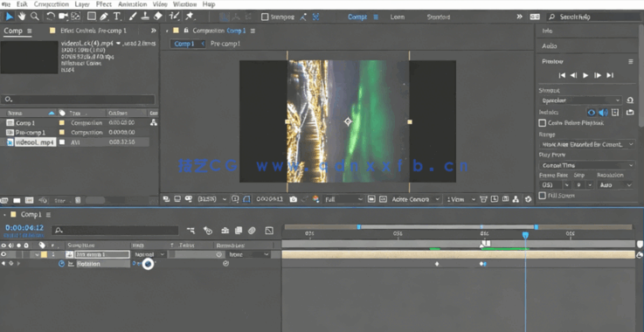This screenshot has width=644, height=332.
Task: Open the viewer Full resolution dropdown
Action: click(x=343, y=199)
